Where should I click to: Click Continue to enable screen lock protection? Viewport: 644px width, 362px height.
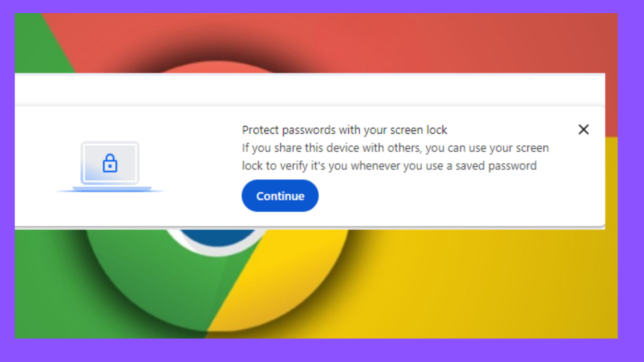point(280,196)
